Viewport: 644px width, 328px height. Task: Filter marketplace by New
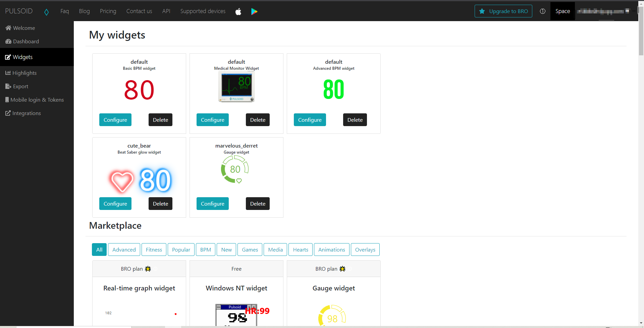[226, 250]
